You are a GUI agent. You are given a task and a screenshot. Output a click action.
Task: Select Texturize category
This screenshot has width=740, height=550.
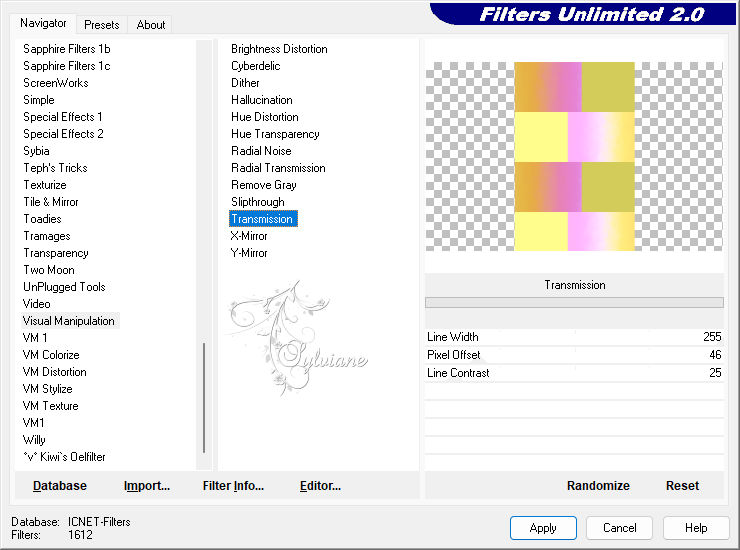click(45, 185)
